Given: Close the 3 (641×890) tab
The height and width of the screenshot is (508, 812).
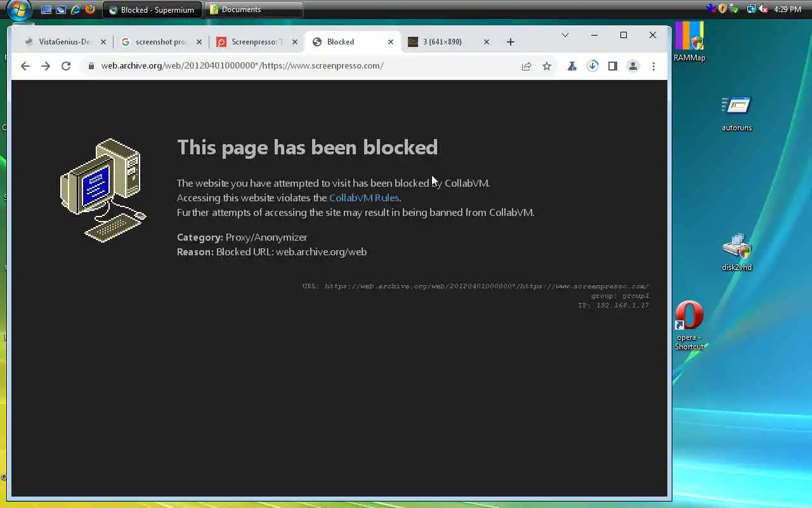Looking at the screenshot, I should 487,42.
